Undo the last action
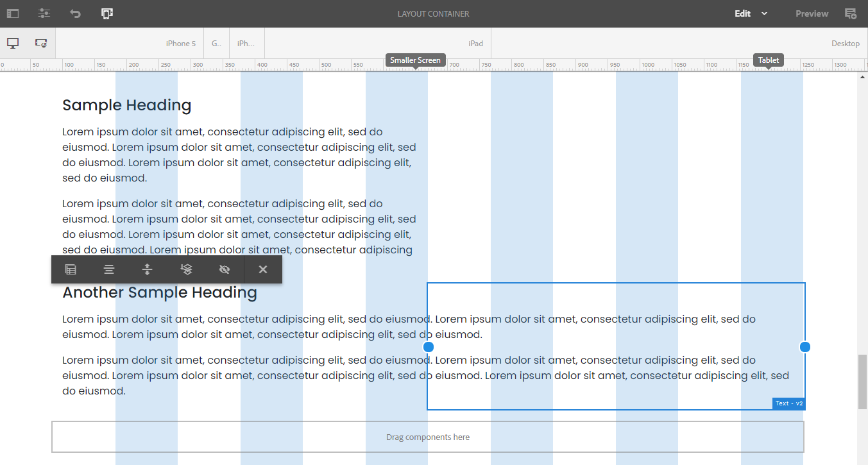 click(76, 13)
